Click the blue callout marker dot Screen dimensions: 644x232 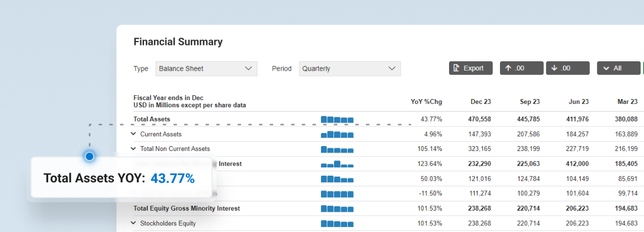(x=90, y=156)
